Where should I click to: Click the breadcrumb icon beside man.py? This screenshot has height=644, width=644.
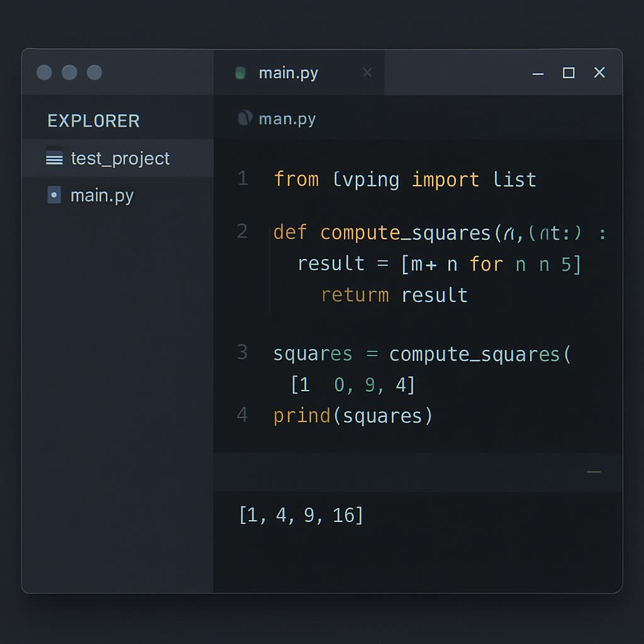[x=245, y=118]
